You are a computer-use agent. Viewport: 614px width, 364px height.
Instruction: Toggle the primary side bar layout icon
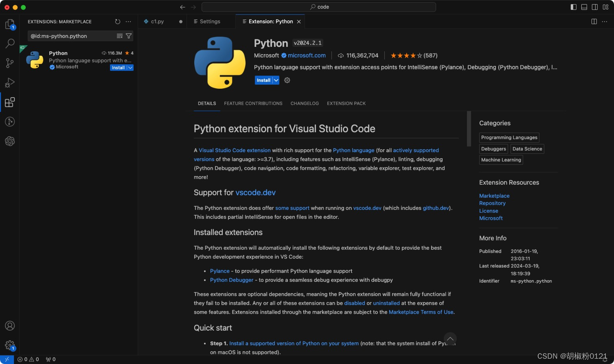[x=573, y=7]
